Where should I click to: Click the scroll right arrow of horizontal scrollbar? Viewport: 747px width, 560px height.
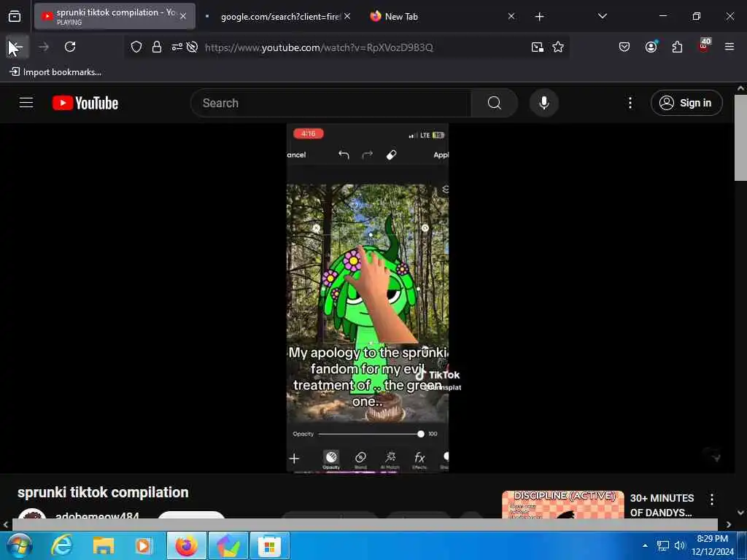pos(729,525)
